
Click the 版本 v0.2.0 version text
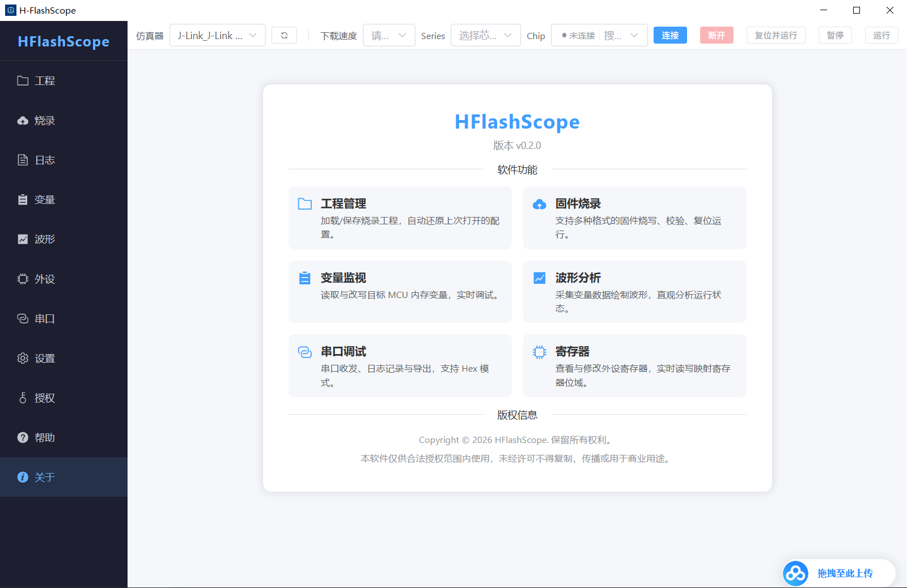(x=517, y=146)
